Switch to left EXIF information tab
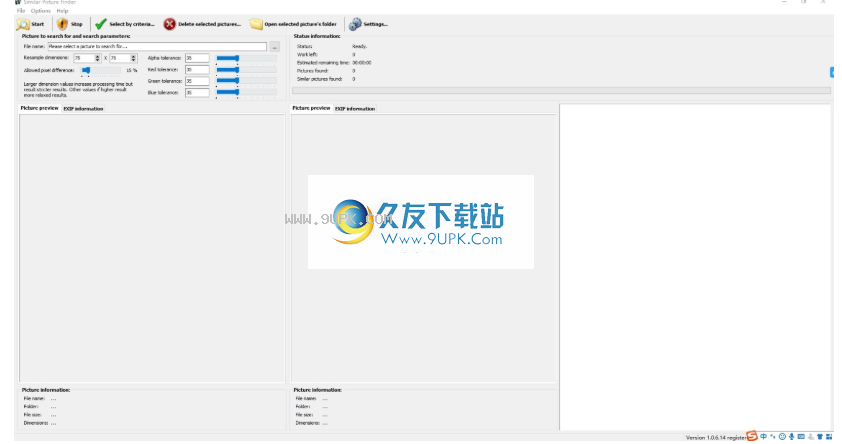The image size is (842, 444). click(83, 108)
